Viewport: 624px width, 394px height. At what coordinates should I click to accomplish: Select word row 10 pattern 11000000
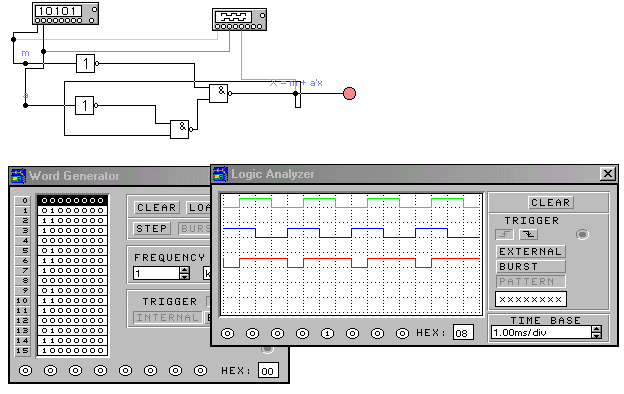pos(72,300)
